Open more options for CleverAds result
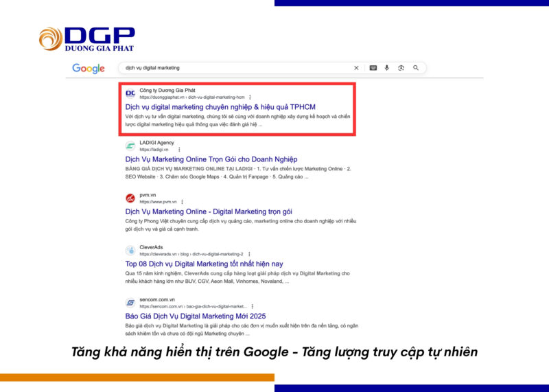This screenshot has width=549, height=392. pos(249,254)
